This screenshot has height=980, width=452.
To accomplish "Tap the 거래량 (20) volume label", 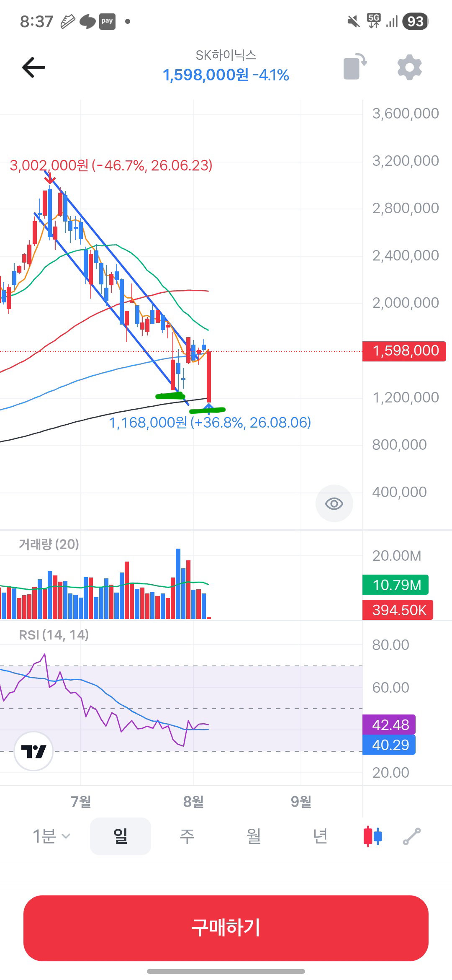I will point(49,544).
